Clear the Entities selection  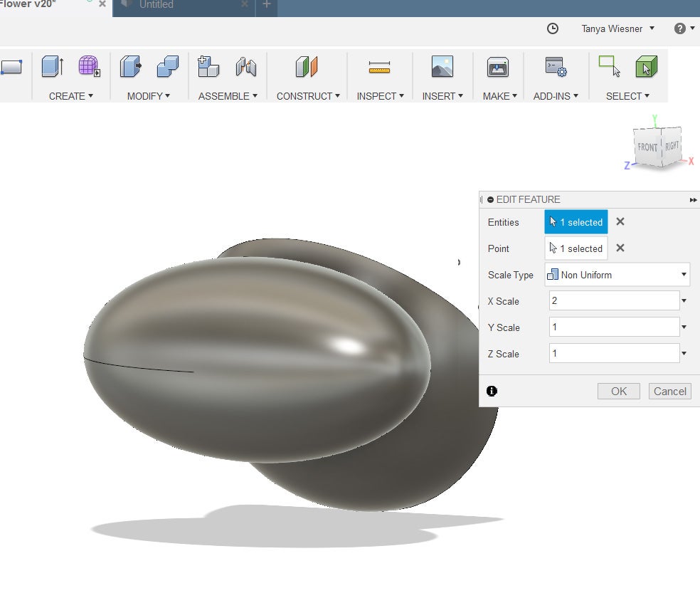[620, 222]
